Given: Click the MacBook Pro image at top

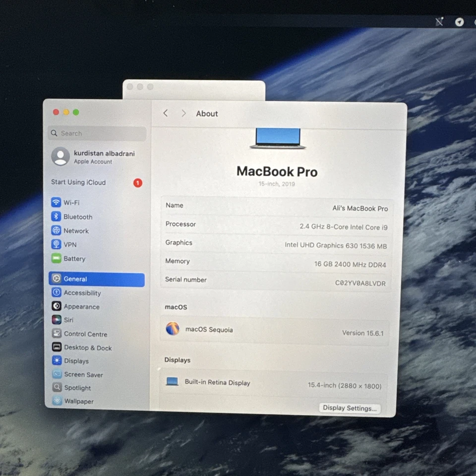Looking at the screenshot, I should (278, 138).
